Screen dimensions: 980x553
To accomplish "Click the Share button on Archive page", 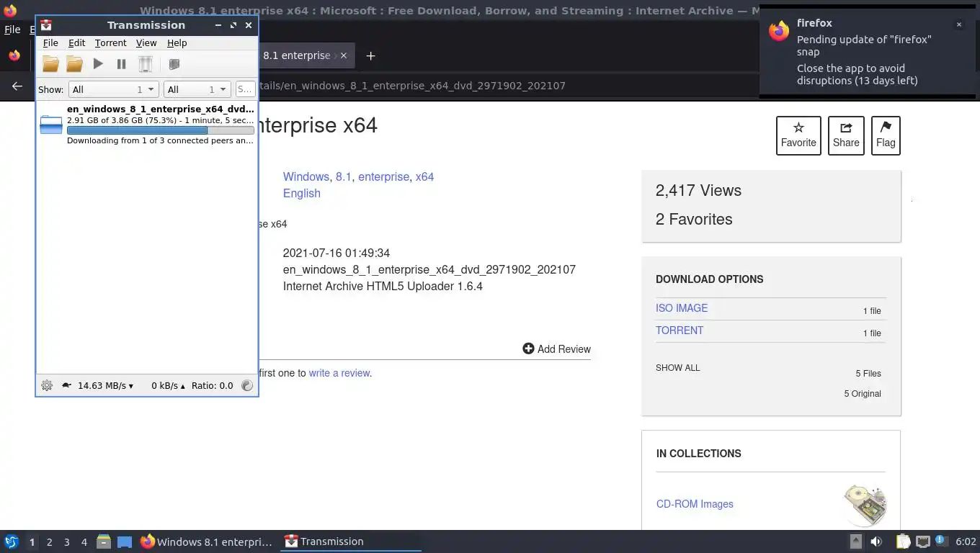I will pos(846,135).
